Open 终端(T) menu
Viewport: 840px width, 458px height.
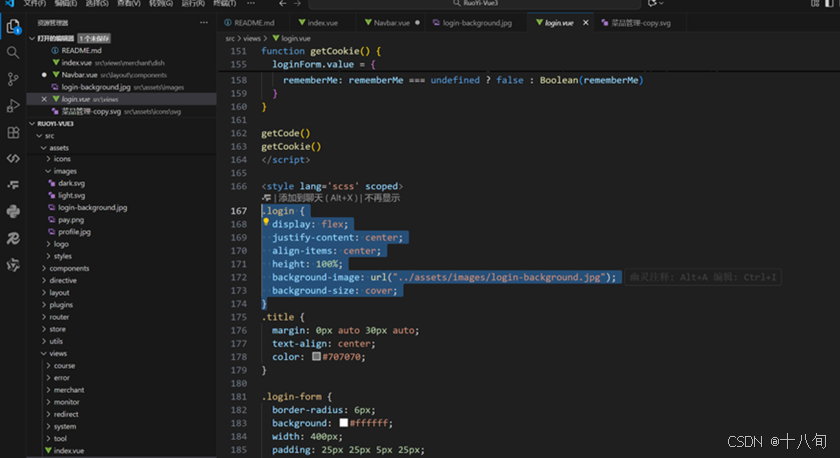click(x=224, y=3)
